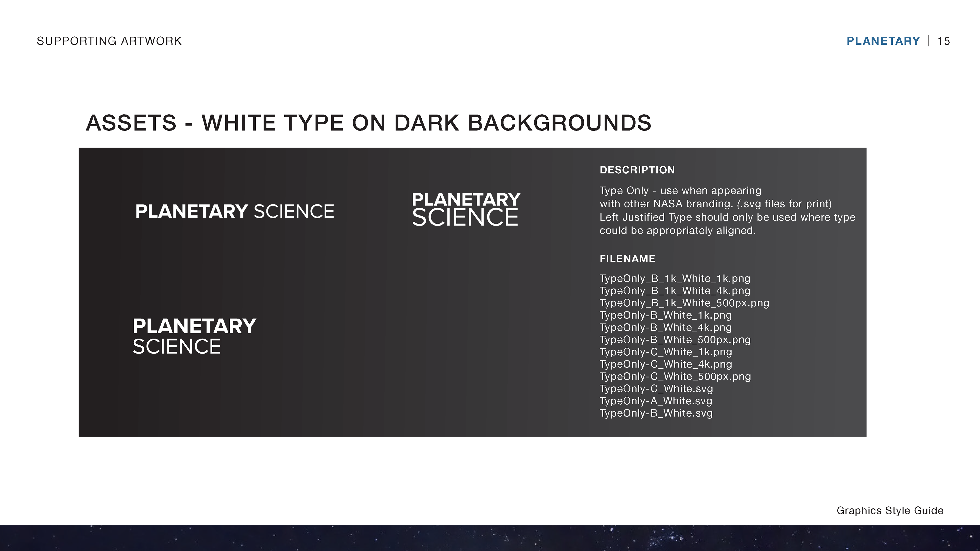980x551 pixels.
Task: Click filename TypeOnly-B_White_4k.png
Action: click(665, 327)
